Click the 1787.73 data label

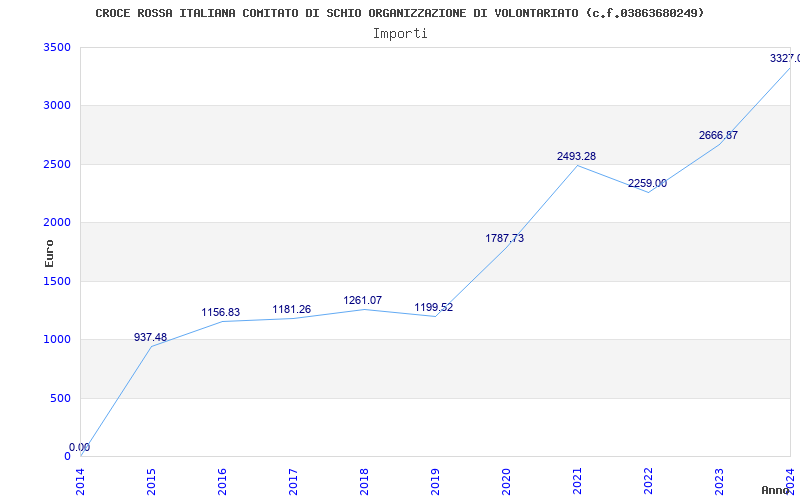coord(505,238)
